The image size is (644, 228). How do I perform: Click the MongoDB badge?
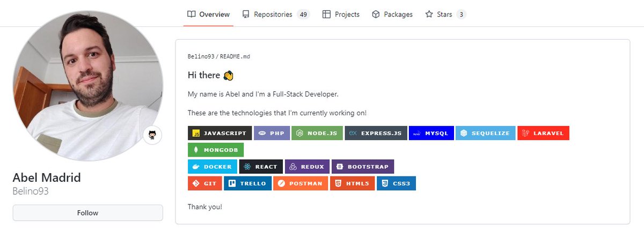coord(216,150)
